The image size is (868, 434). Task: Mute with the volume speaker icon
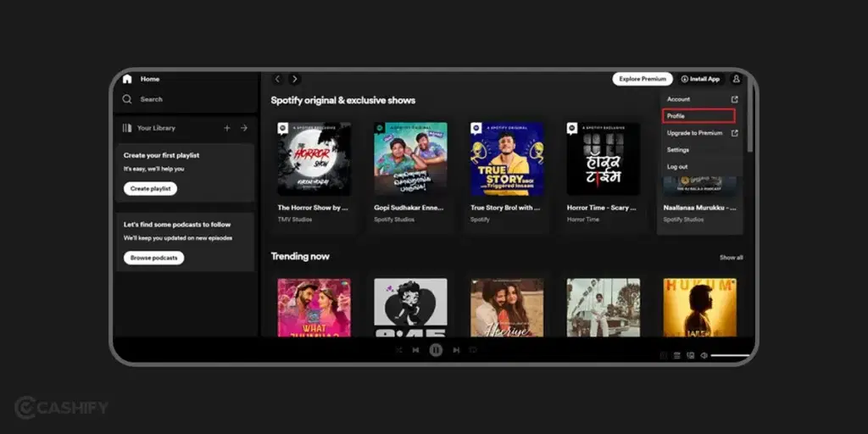tap(704, 355)
